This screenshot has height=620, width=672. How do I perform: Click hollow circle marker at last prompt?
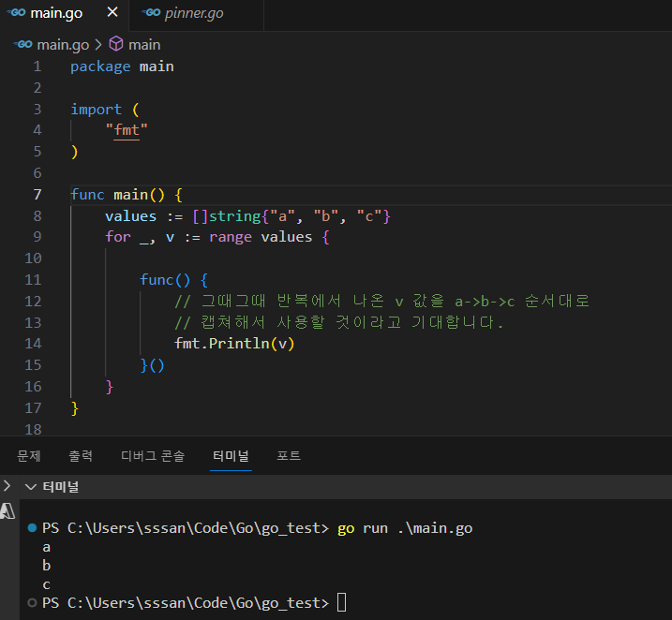[32, 602]
